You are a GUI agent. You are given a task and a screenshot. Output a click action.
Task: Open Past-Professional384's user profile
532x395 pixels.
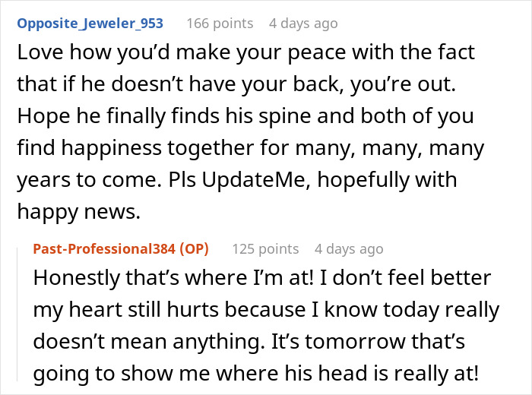point(104,249)
